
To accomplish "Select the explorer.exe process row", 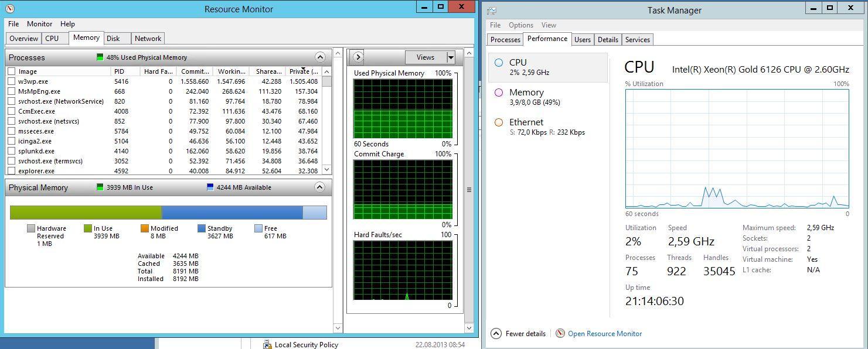I will [x=164, y=171].
